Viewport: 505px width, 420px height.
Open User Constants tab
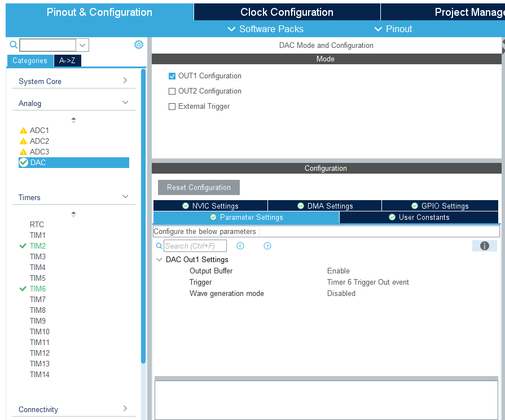[419, 217]
